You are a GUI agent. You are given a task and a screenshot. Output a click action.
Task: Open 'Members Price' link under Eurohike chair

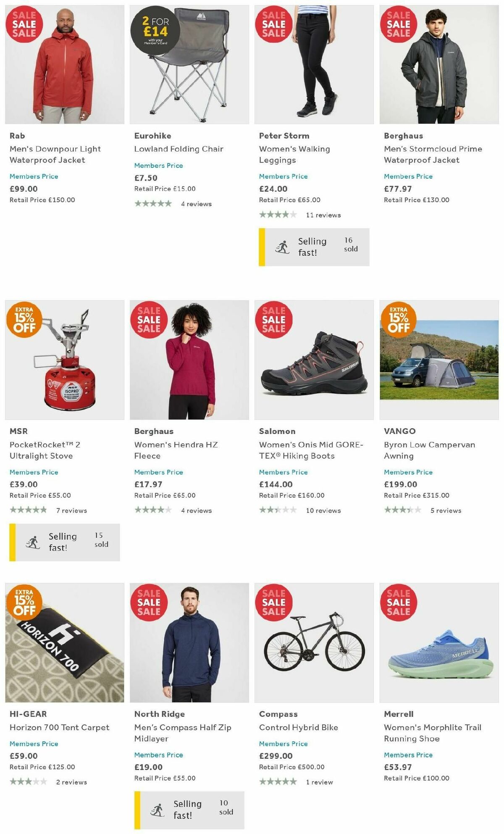[x=158, y=166]
